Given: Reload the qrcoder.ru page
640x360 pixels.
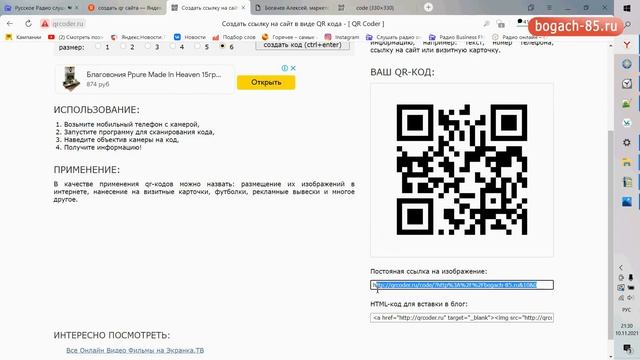Looking at the screenshot, I should (x=28, y=24).
